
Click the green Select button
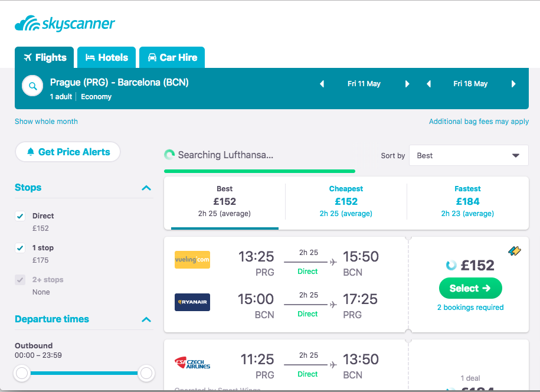coord(470,288)
